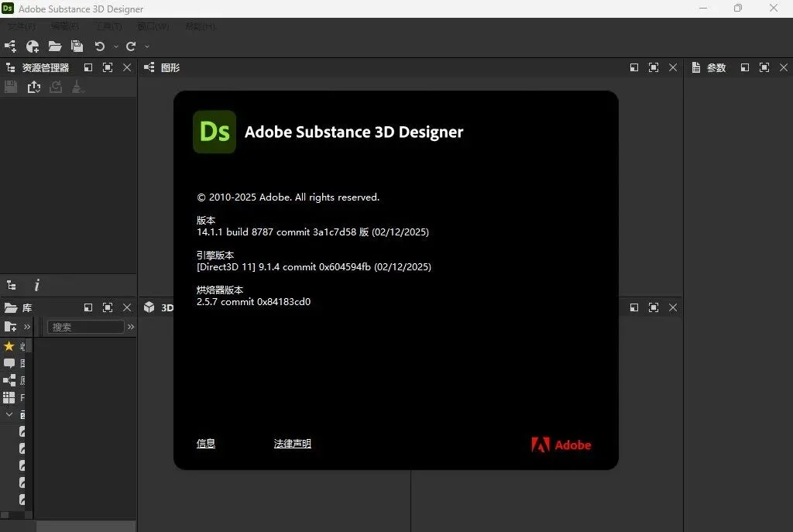Click the new package palette-plus icon
The height and width of the screenshot is (532, 793).
[33, 46]
